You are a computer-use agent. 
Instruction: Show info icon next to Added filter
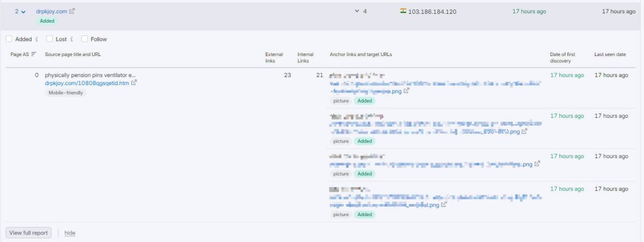click(36, 39)
